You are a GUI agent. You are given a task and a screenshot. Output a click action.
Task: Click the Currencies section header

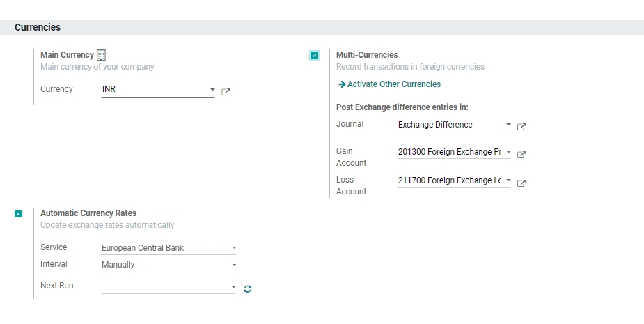[x=38, y=27]
